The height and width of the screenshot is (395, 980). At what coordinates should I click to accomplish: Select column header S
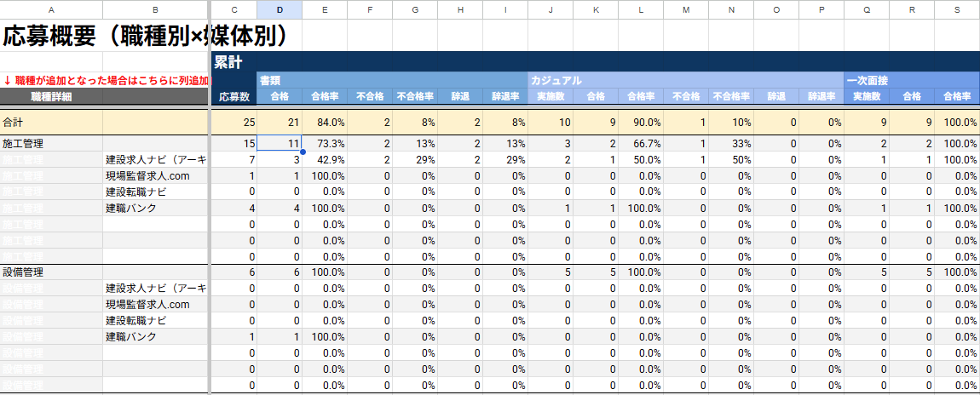(957, 9)
